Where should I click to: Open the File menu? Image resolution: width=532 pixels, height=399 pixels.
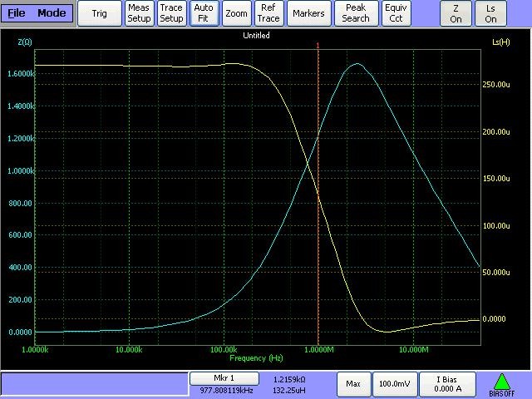(x=17, y=13)
